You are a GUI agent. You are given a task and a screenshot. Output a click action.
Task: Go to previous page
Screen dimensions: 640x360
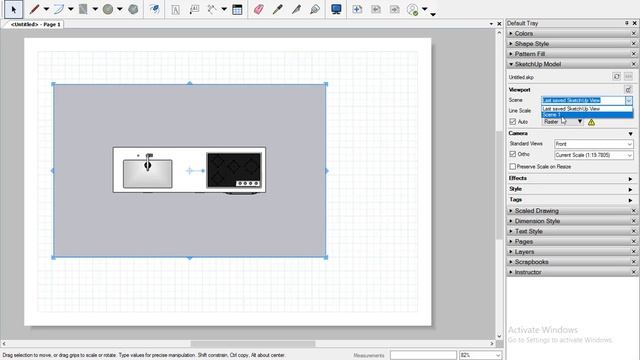coord(376,9)
